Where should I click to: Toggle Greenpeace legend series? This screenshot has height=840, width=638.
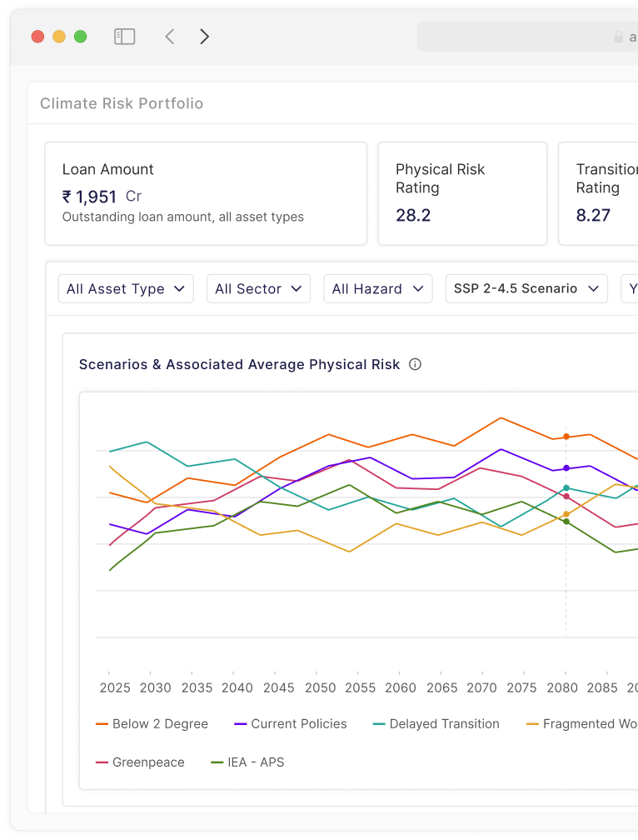[140, 762]
